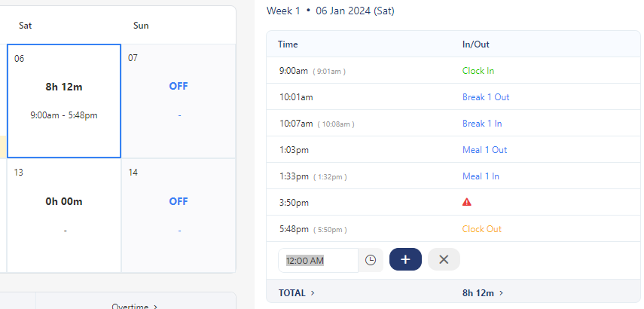
Task: Click into the 12:00 AM time field
Action: pyautogui.click(x=317, y=260)
